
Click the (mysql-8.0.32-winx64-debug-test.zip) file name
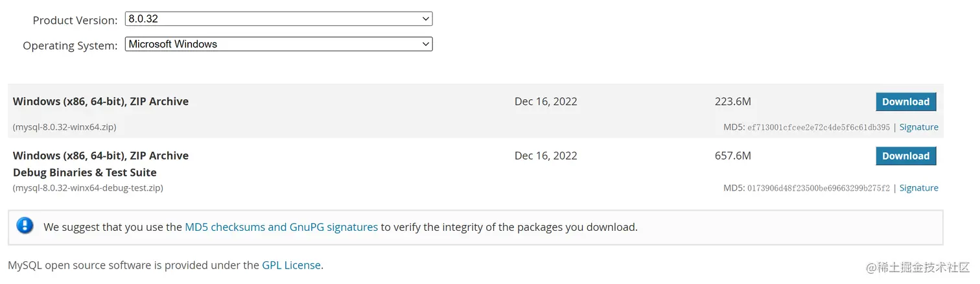point(88,188)
